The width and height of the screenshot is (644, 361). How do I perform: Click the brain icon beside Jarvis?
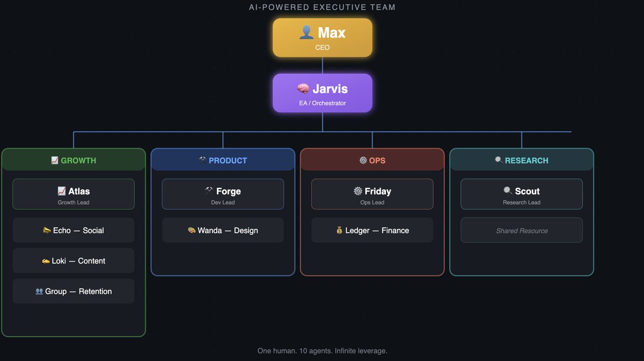(303, 89)
